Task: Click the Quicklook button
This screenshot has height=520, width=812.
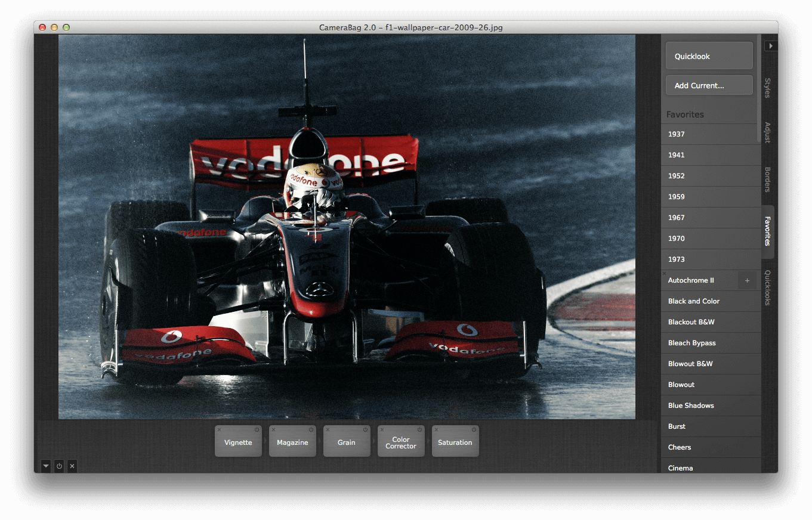Action: 709,56
